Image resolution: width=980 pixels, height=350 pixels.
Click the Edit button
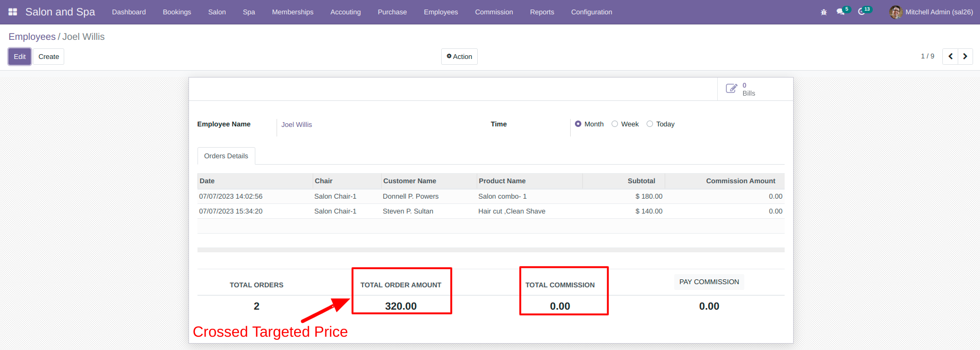pos(20,56)
